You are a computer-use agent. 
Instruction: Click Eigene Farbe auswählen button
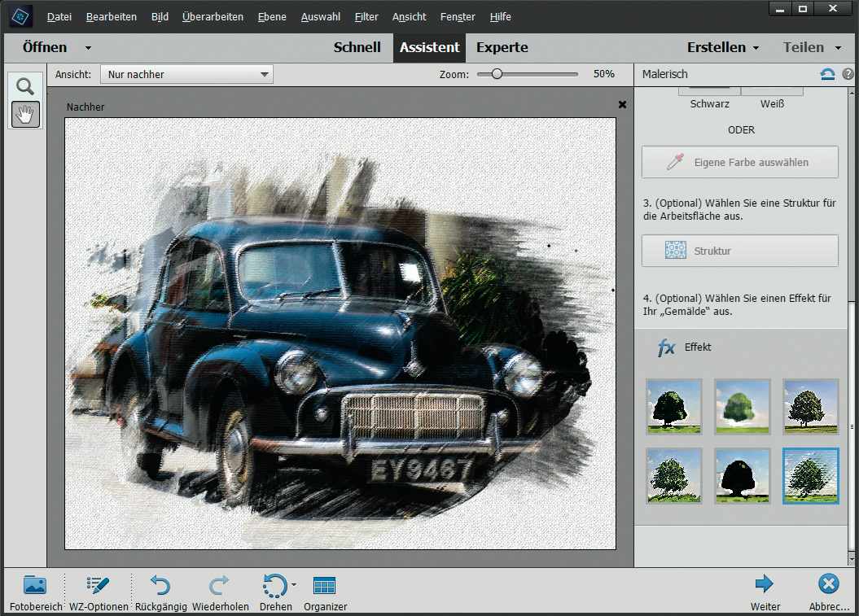(739, 163)
